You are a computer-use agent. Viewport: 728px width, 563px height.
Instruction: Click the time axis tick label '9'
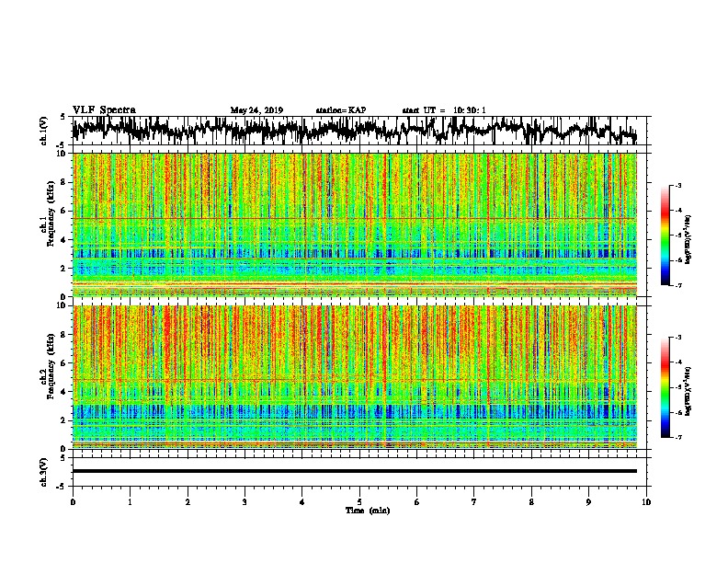pos(588,501)
